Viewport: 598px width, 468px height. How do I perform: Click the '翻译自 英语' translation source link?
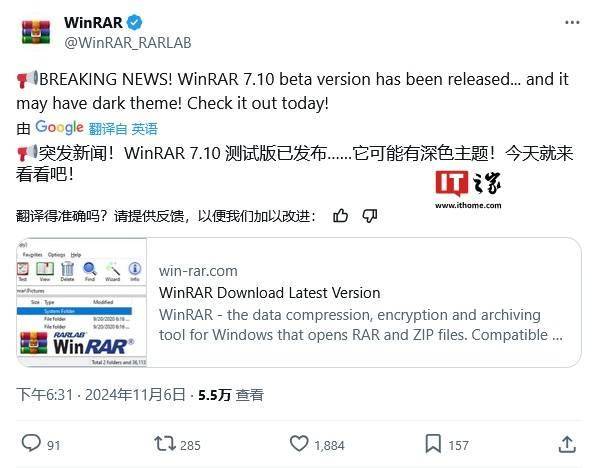123,129
